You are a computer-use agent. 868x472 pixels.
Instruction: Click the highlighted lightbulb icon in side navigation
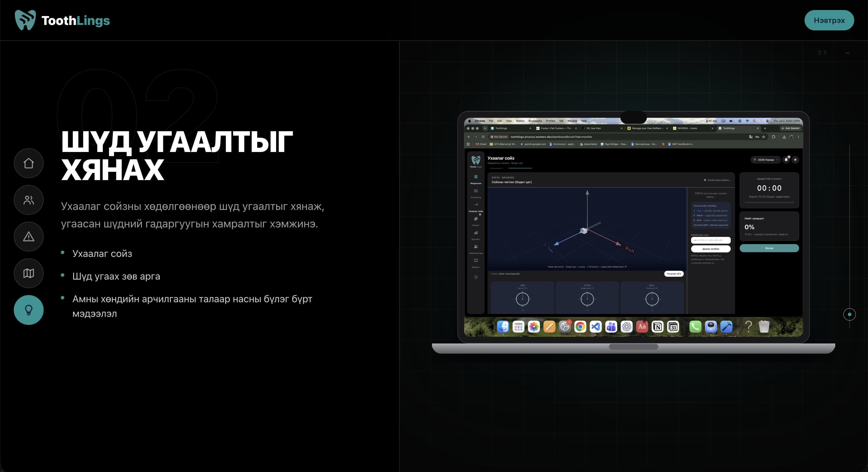(29, 310)
